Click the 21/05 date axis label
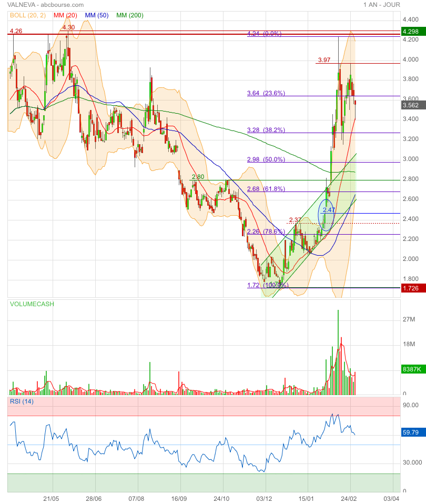 point(52,499)
